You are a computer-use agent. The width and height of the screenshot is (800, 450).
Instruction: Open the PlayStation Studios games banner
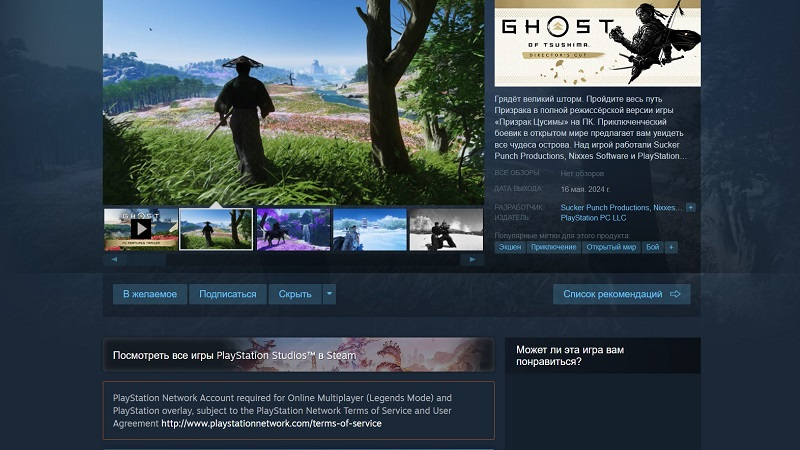pos(298,355)
